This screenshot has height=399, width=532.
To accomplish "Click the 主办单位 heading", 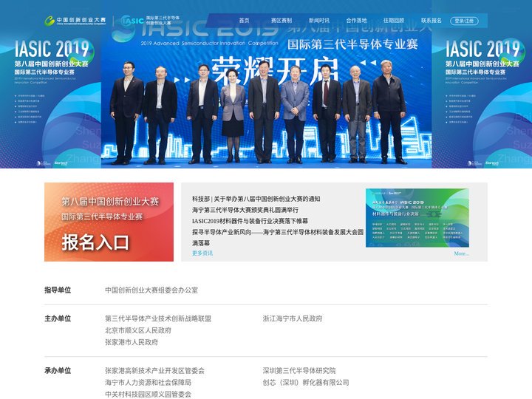I will click(58, 318).
